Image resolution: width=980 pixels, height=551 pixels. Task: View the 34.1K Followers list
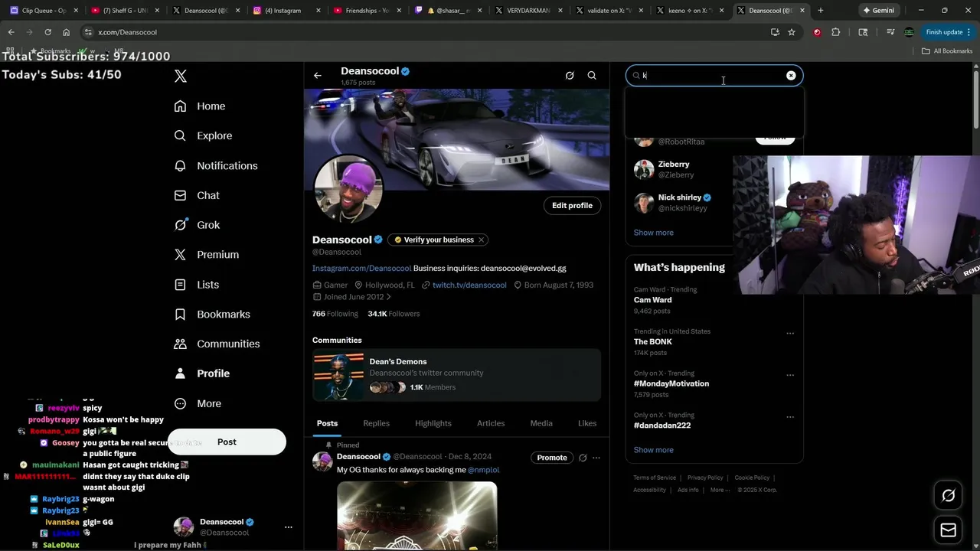click(394, 314)
